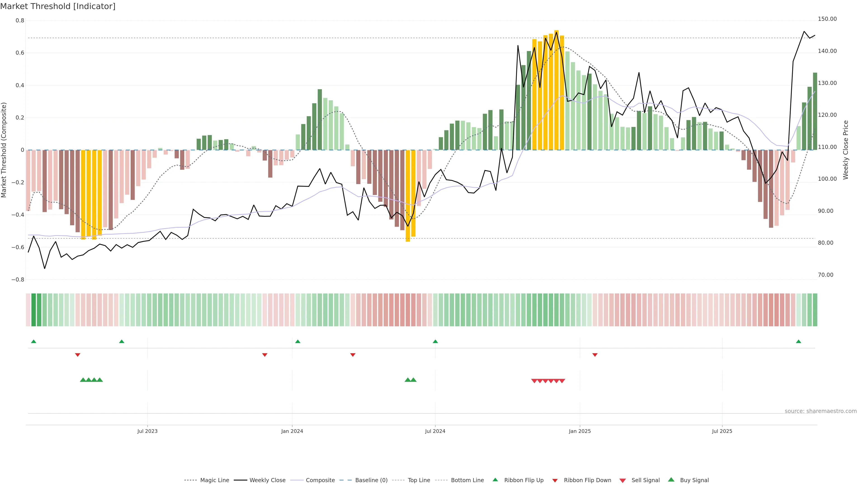Click the rightmost green flip-up marker

click(x=799, y=342)
